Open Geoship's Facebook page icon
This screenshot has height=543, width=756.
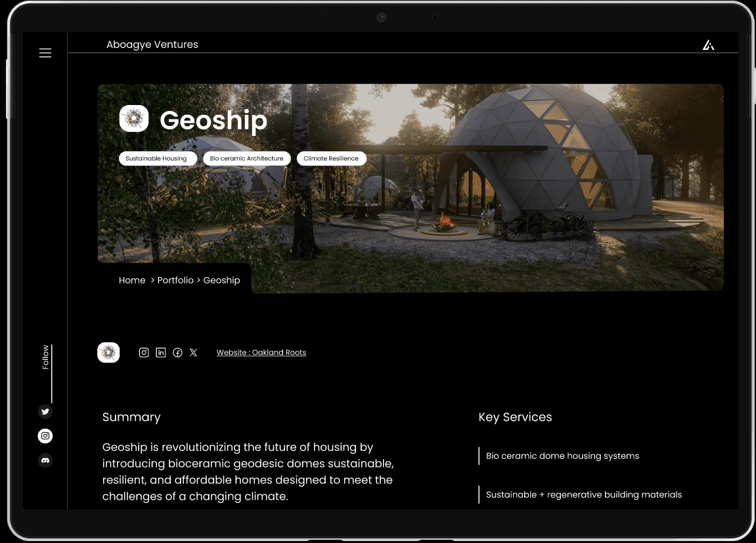pyautogui.click(x=177, y=353)
